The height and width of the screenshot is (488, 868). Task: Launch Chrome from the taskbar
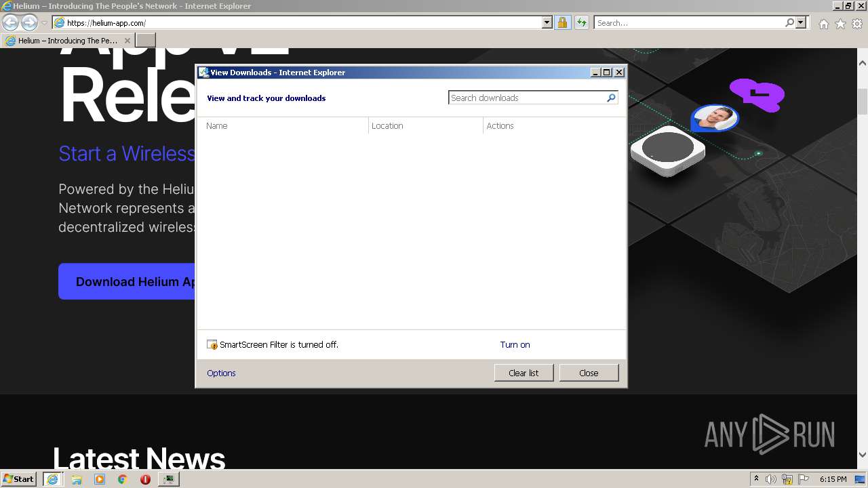pyautogui.click(x=122, y=479)
